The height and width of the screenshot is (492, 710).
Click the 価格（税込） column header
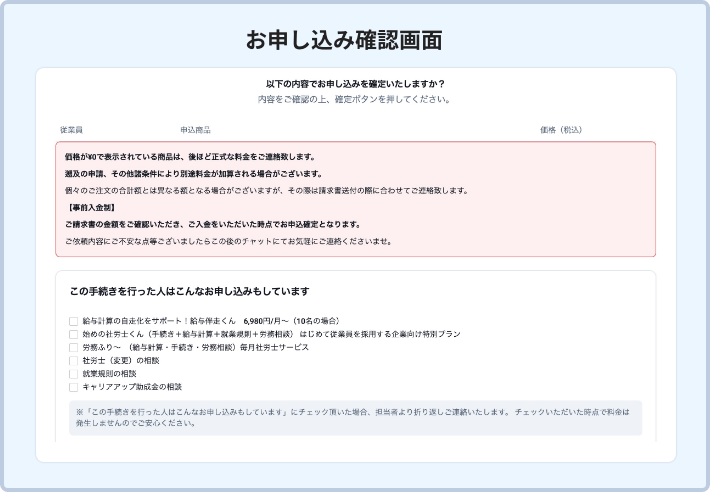pyautogui.click(x=560, y=130)
